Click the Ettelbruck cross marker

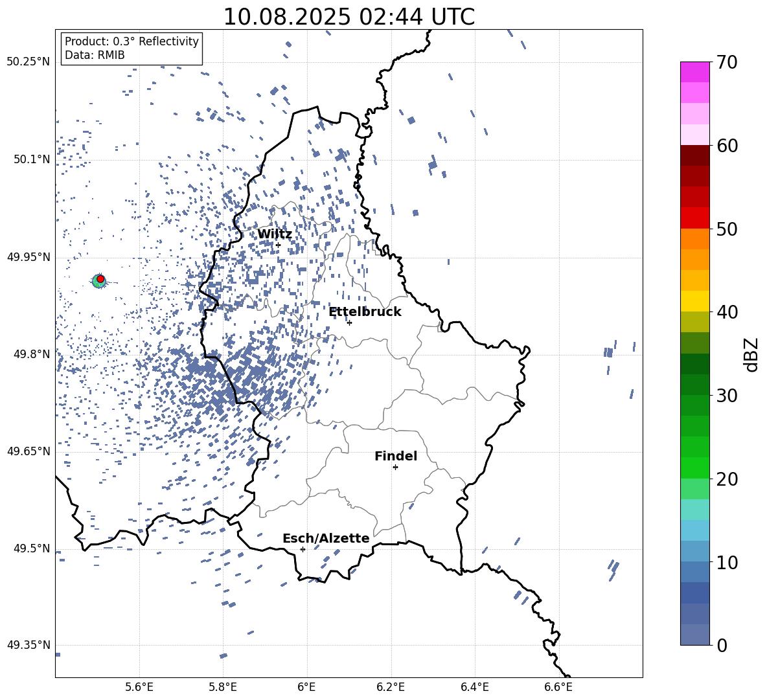pos(349,322)
